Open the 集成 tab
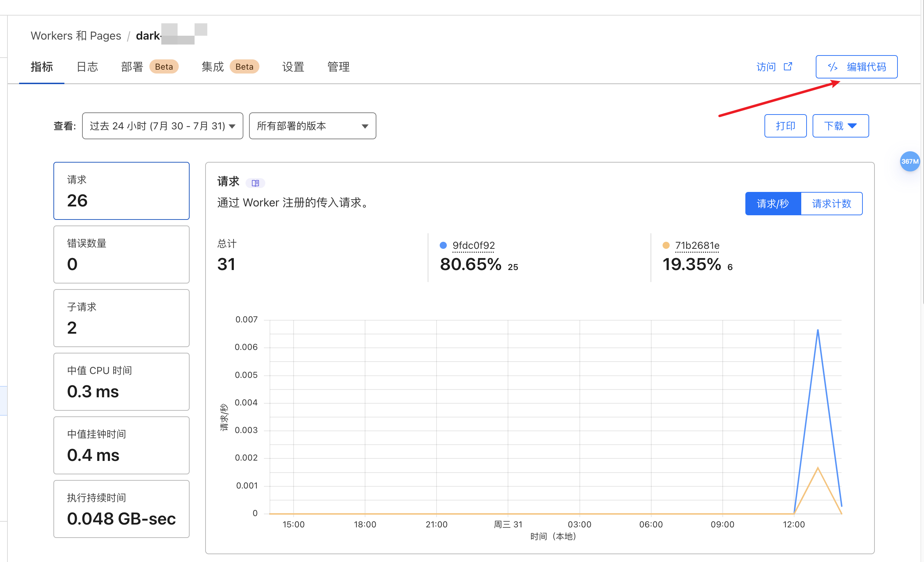The width and height of the screenshot is (924, 562). pos(213,67)
